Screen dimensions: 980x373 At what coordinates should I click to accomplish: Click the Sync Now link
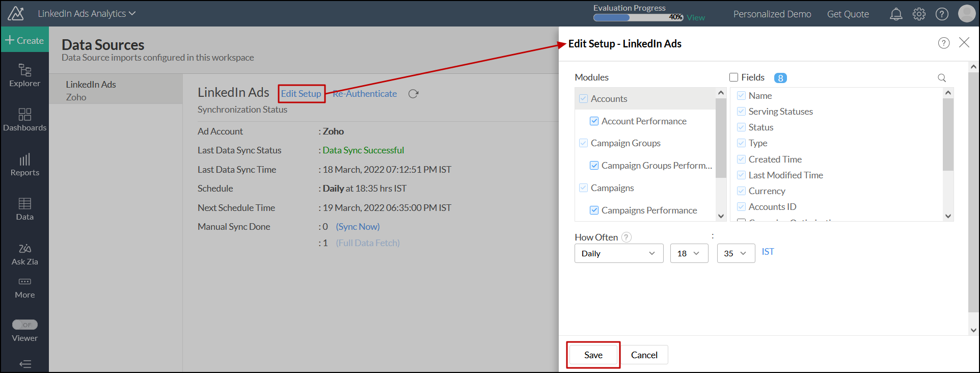click(x=358, y=227)
